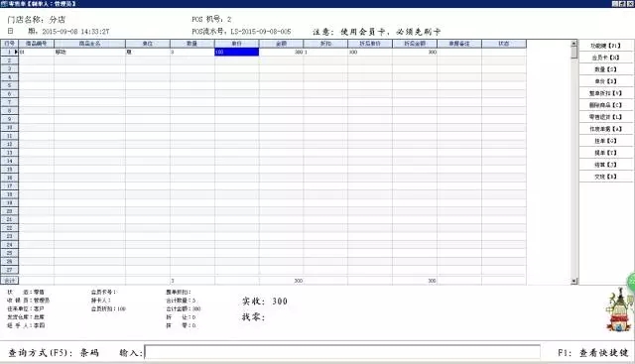
Task: Click the 数量 column header
Action: [191, 44]
